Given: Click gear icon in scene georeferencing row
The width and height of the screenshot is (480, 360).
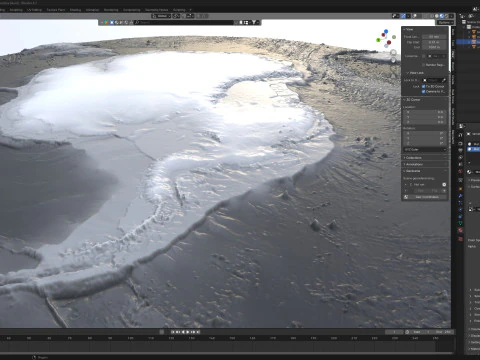Looking at the screenshot, I should [444, 184].
